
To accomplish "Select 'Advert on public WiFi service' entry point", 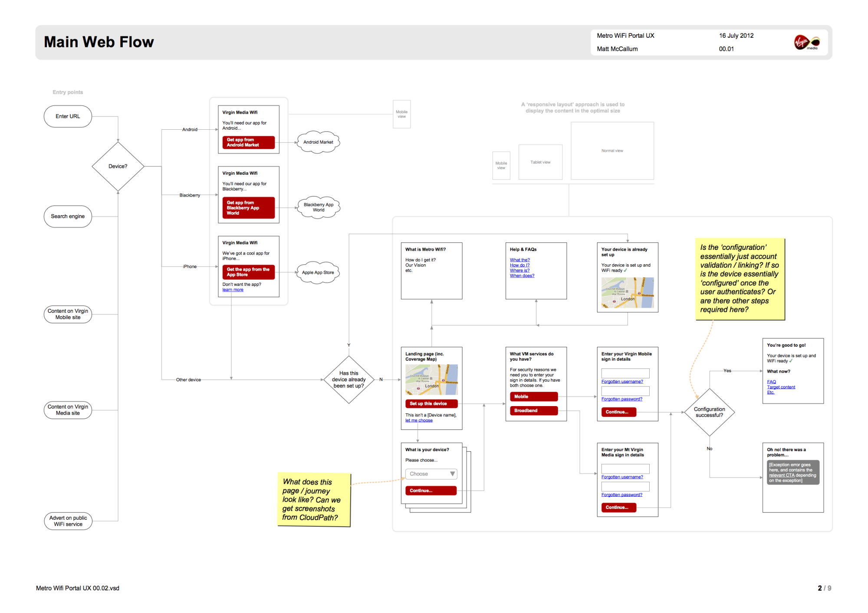I will [68, 521].
